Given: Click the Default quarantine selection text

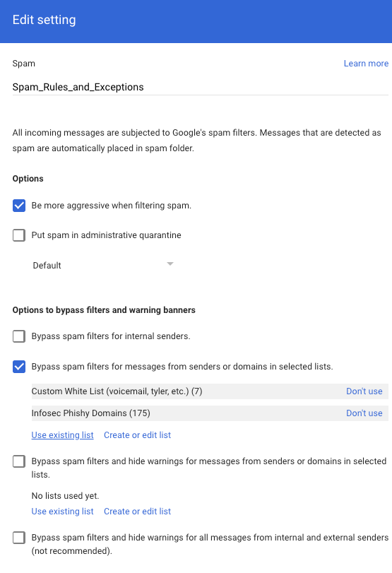Looking at the screenshot, I should pos(47,266).
